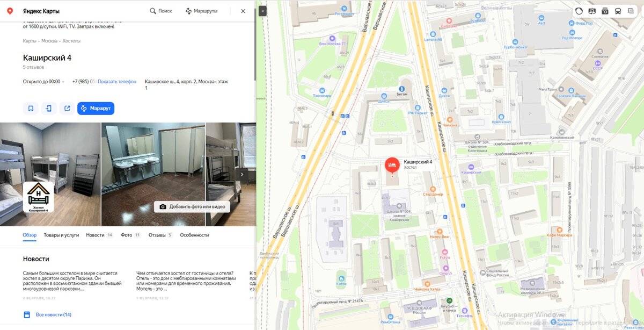
Task: Open the news post dated 1 февраля
Action: point(186,285)
